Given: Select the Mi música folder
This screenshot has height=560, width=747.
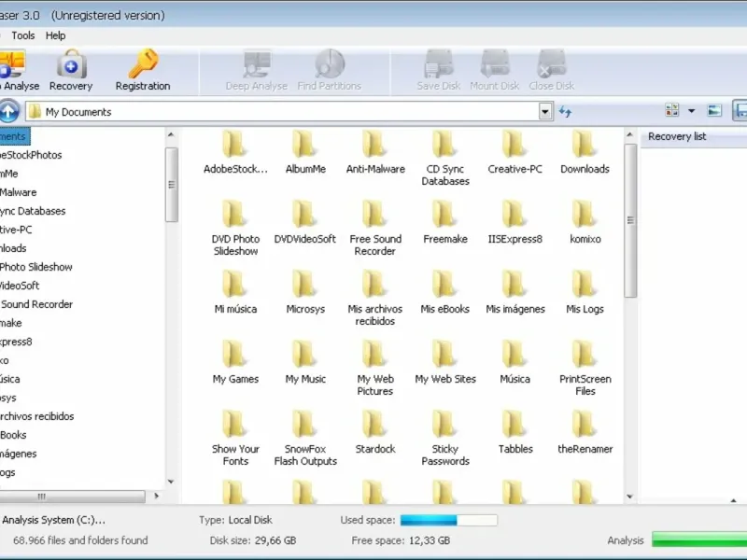Looking at the screenshot, I should [235, 292].
